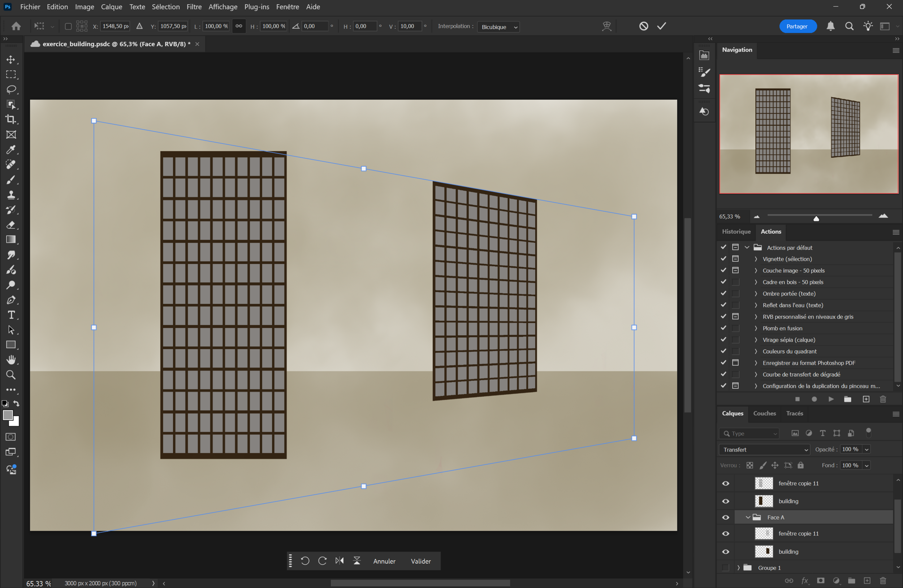The width and height of the screenshot is (903, 588).
Task: Expand the Groupe 1 layer group
Action: [738, 568]
